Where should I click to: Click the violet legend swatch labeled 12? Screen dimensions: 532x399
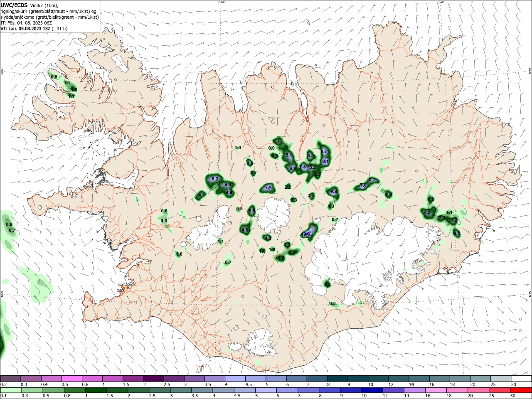[393, 390]
